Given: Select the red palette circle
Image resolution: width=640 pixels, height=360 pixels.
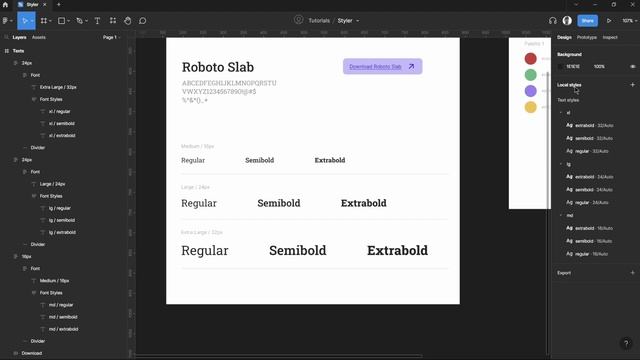Looking at the screenshot, I should point(530,59).
